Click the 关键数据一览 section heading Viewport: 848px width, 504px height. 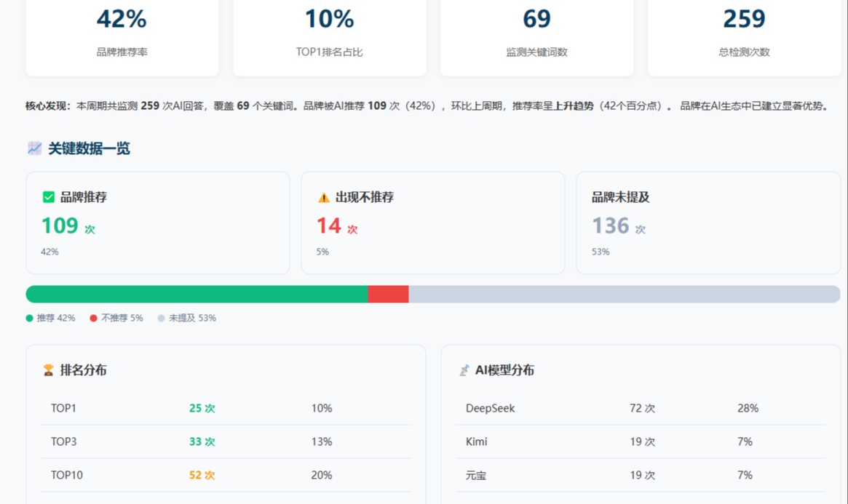click(x=90, y=148)
